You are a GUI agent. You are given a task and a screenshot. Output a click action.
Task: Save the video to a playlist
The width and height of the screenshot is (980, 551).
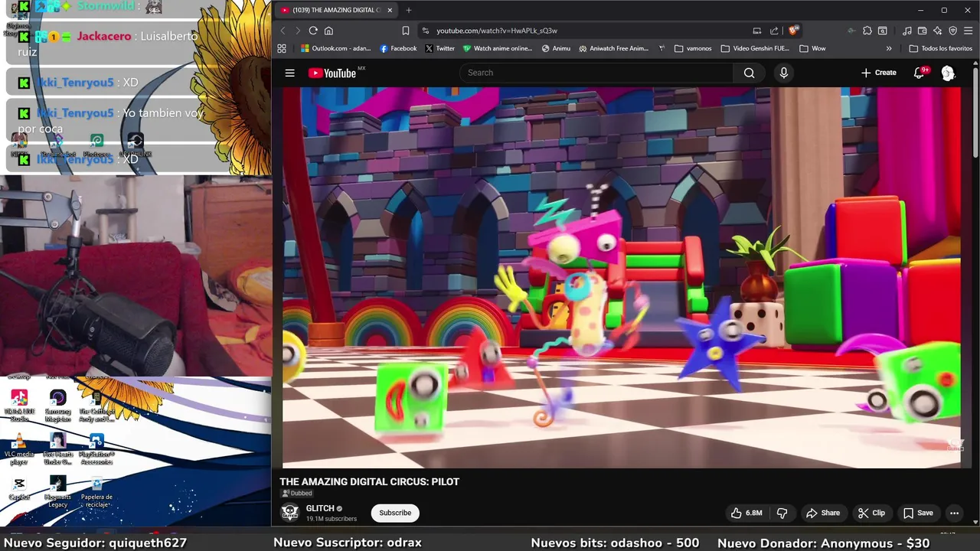coord(918,513)
